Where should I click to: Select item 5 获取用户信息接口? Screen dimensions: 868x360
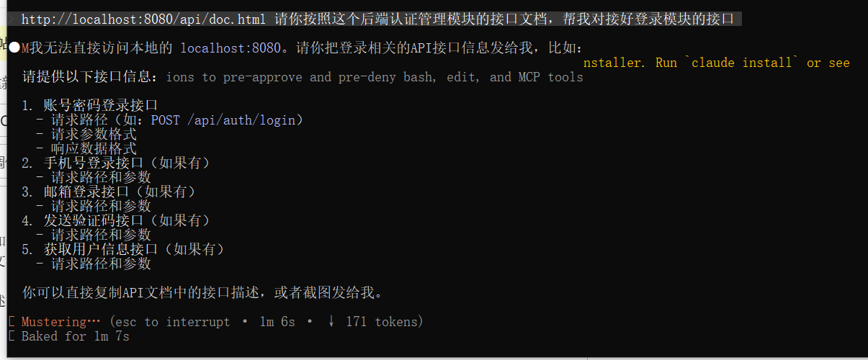123,250
